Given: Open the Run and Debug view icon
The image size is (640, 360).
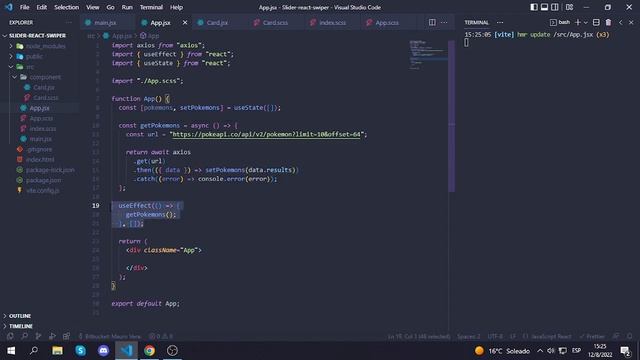Looking at the screenshot, I should point(52,336).
